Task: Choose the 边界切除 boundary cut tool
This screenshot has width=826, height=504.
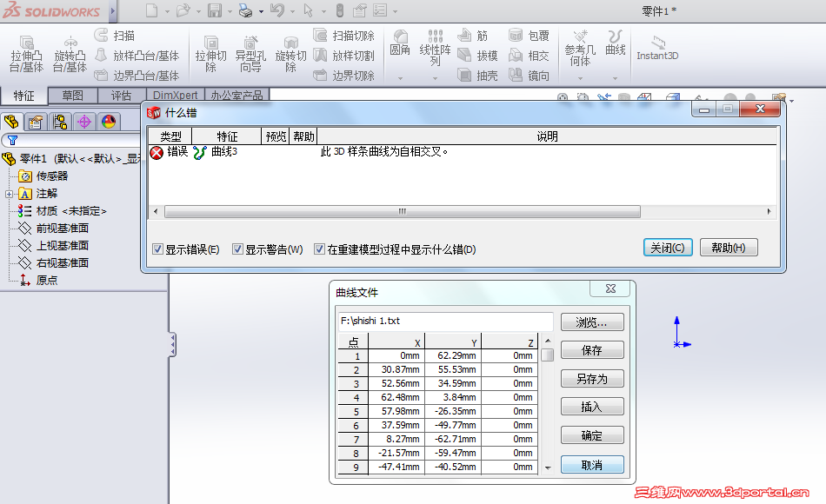Action: [x=343, y=76]
